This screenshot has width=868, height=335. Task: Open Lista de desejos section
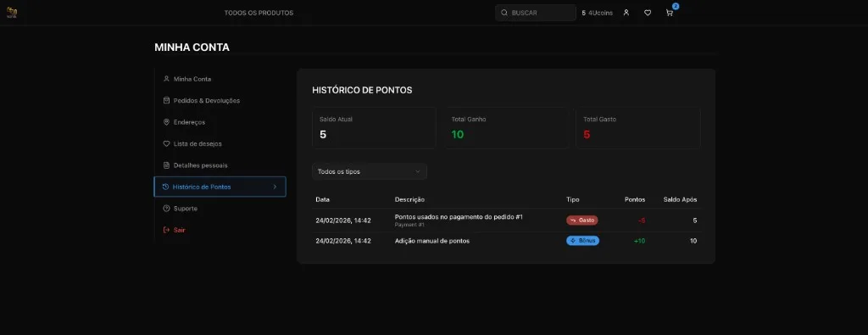[220, 144]
